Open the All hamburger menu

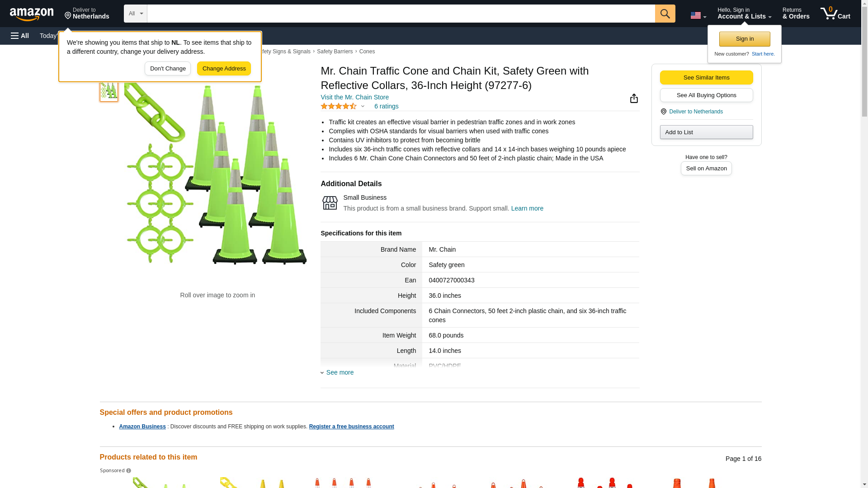tap(20, 36)
